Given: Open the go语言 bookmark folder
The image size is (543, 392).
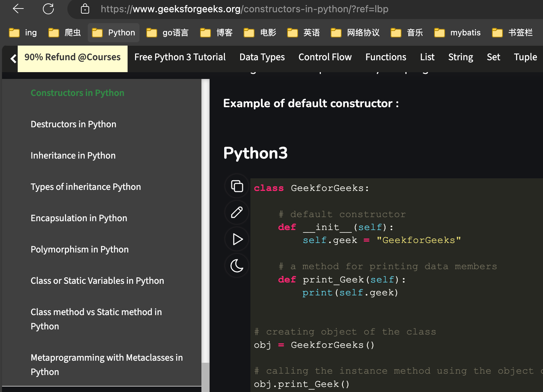Looking at the screenshot, I should coord(167,33).
